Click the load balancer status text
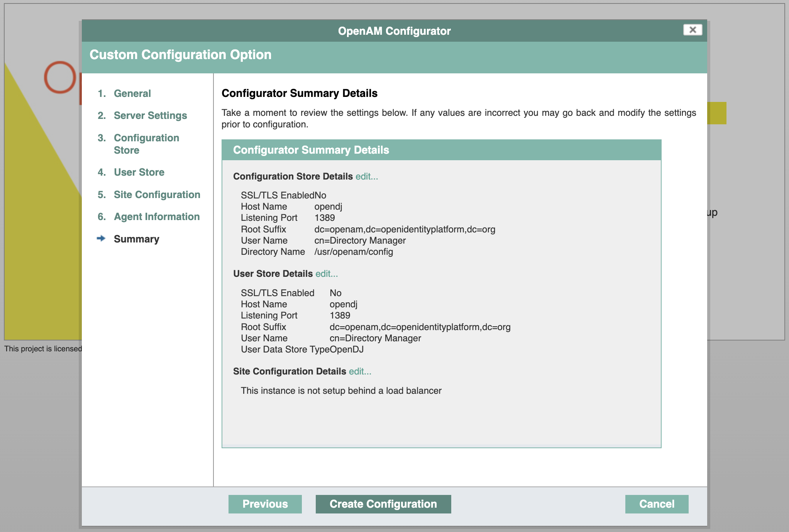The image size is (789, 532). 341,391
